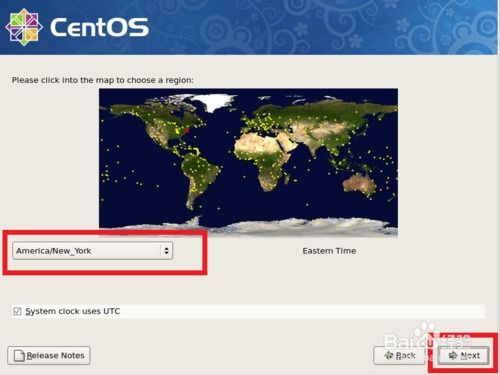This screenshot has width=500, height=375.
Task: Click the CentOS wordmark in the header
Action: [99, 27]
